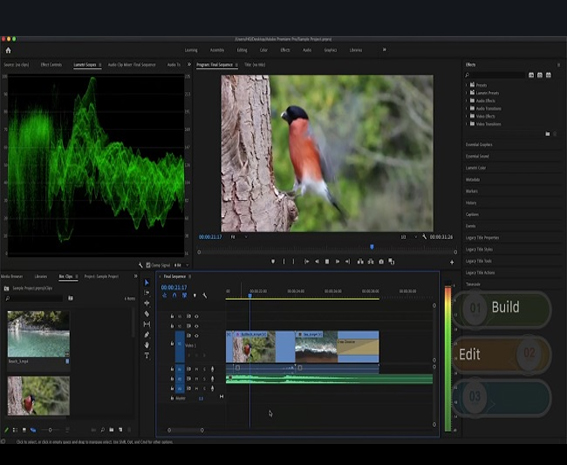This screenshot has height=465, width=567.
Task: Add marker in timeline panel
Action: (195, 295)
